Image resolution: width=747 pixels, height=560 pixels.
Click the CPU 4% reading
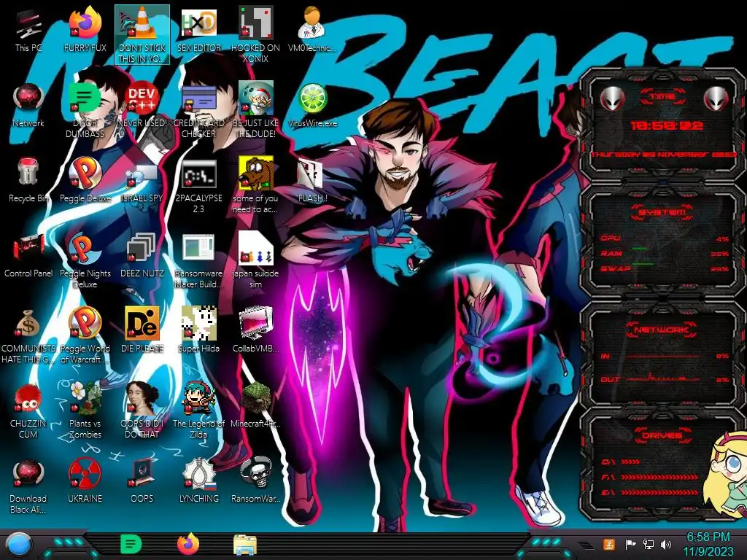[722, 239]
